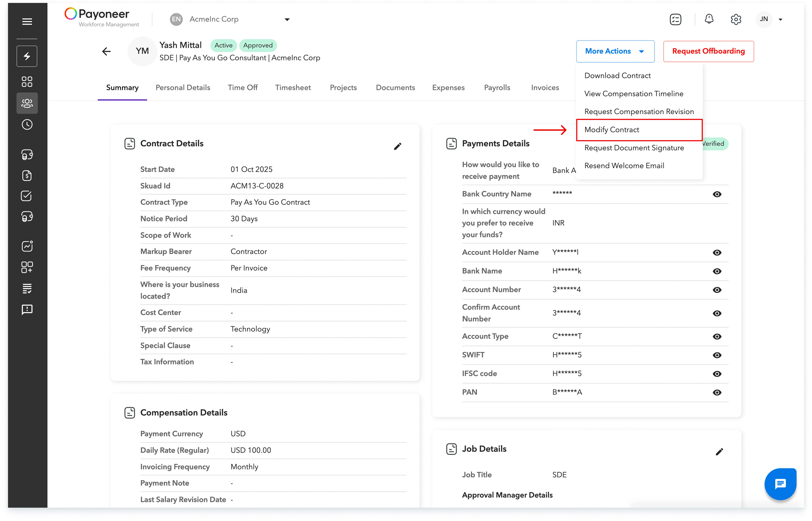Expand the AcmeInc Corp company selector
The image size is (812, 521).
(287, 20)
